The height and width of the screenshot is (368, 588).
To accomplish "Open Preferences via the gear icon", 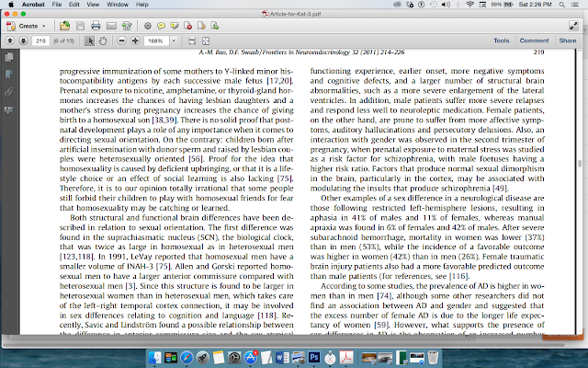I will [147, 26].
